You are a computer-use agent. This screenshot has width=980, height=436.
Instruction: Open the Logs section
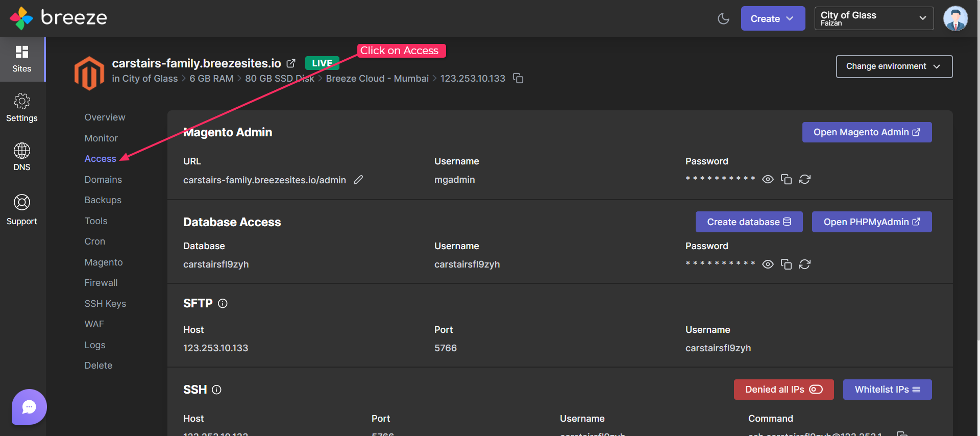(95, 345)
